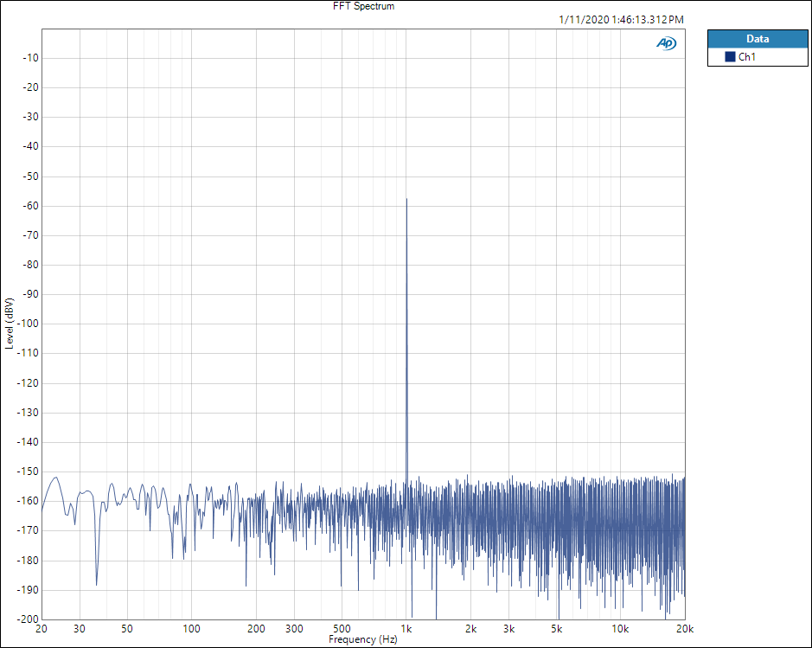Screen dimensions: 812x648
Task: Click the Data legend header
Action: click(x=758, y=39)
